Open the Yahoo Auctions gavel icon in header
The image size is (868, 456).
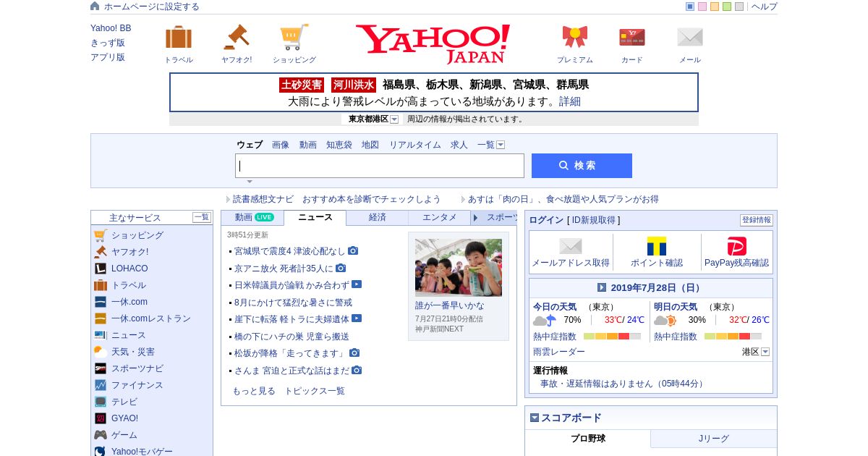pyautogui.click(x=236, y=37)
